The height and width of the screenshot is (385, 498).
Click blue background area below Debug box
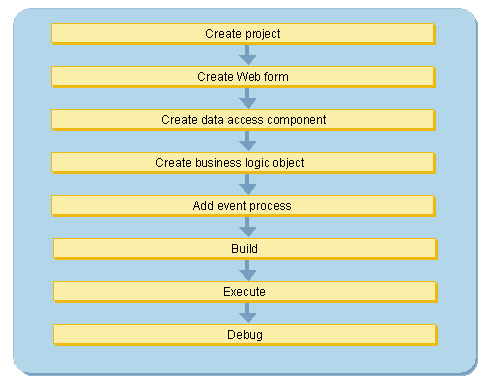(x=245, y=358)
